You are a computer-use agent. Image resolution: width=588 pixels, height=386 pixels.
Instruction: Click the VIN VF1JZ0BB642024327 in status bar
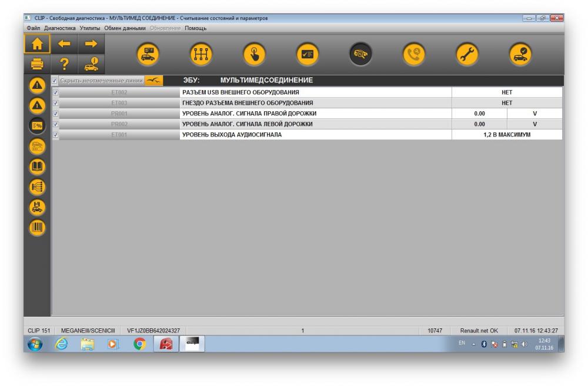153,331
